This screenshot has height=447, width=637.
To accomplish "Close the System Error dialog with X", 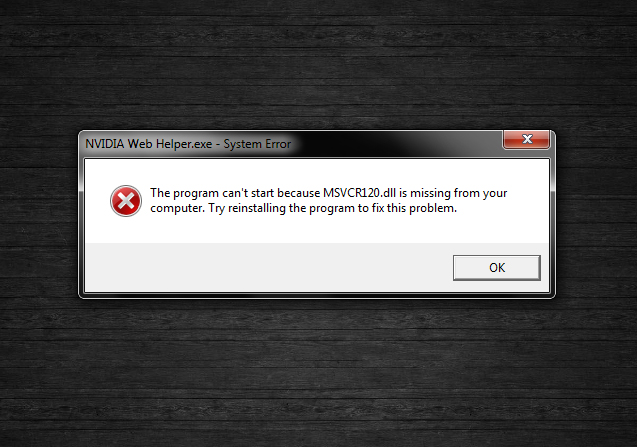I will pyautogui.click(x=526, y=139).
